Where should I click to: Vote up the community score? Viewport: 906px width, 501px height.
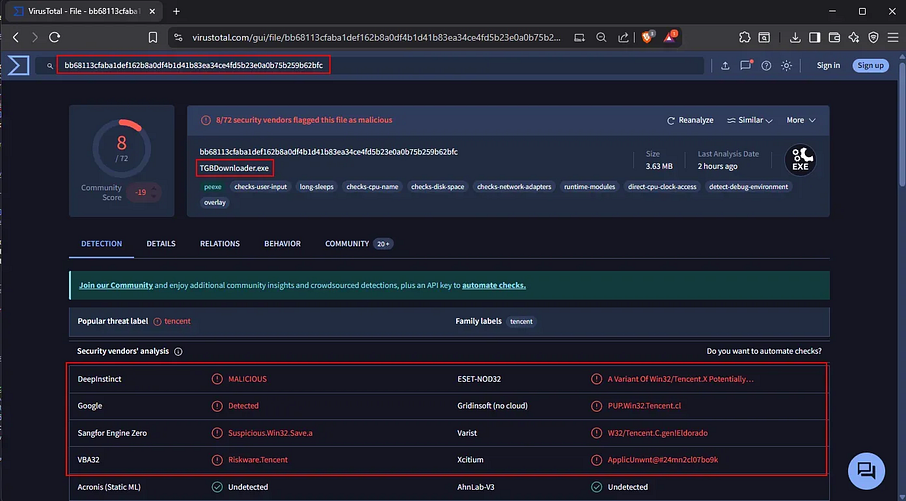pos(154,188)
